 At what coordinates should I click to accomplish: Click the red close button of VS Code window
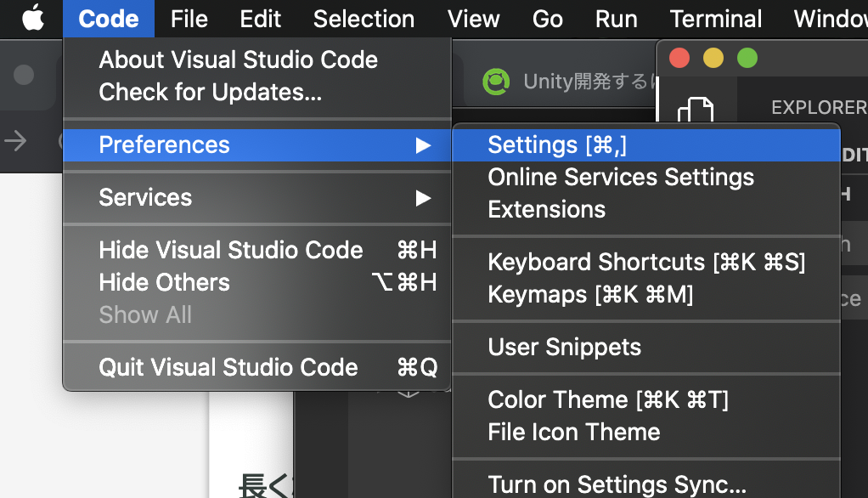tap(679, 58)
